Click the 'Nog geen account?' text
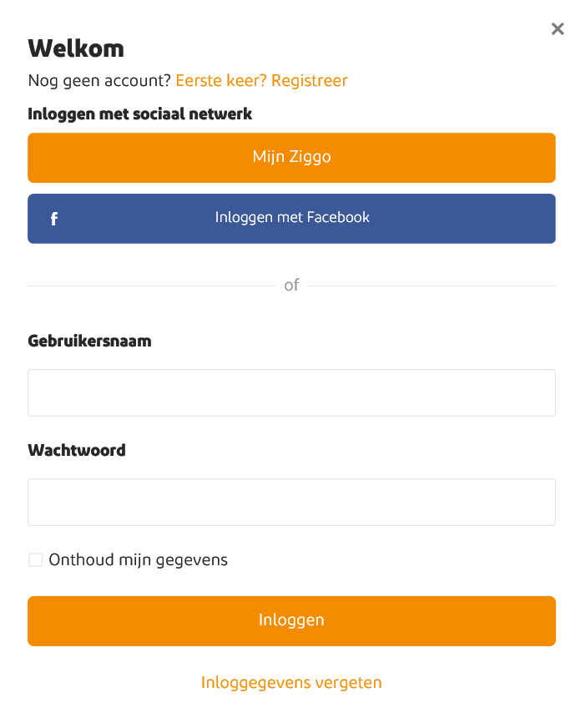 click(x=99, y=81)
